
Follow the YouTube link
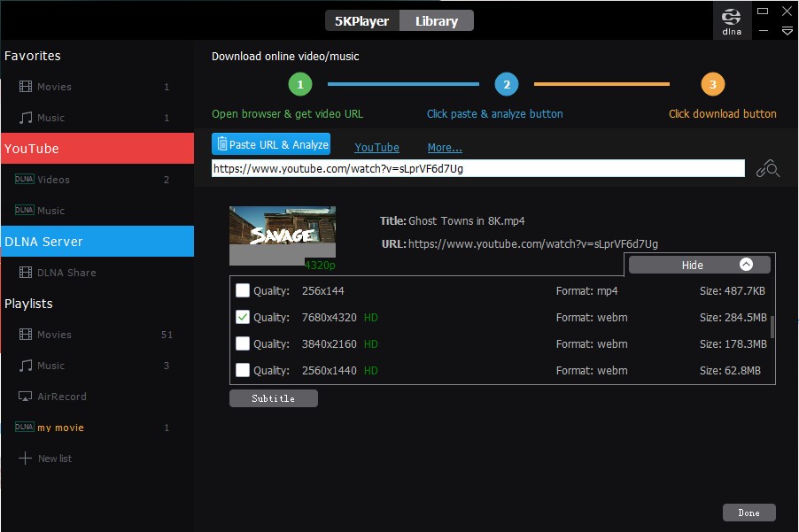[x=376, y=147]
